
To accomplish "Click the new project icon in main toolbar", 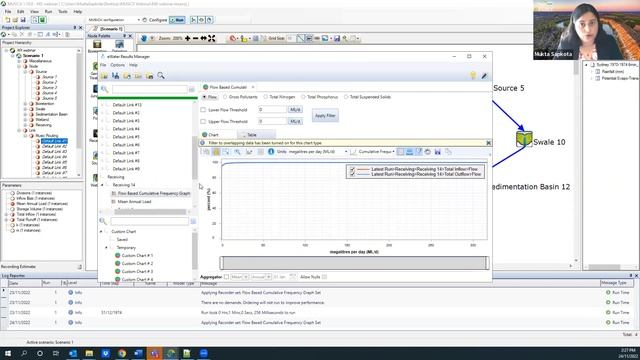I will click(7, 20).
